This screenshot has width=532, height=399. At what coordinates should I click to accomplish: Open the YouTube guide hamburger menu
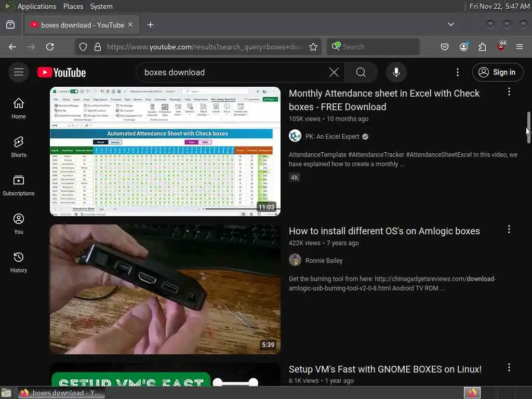(19, 72)
